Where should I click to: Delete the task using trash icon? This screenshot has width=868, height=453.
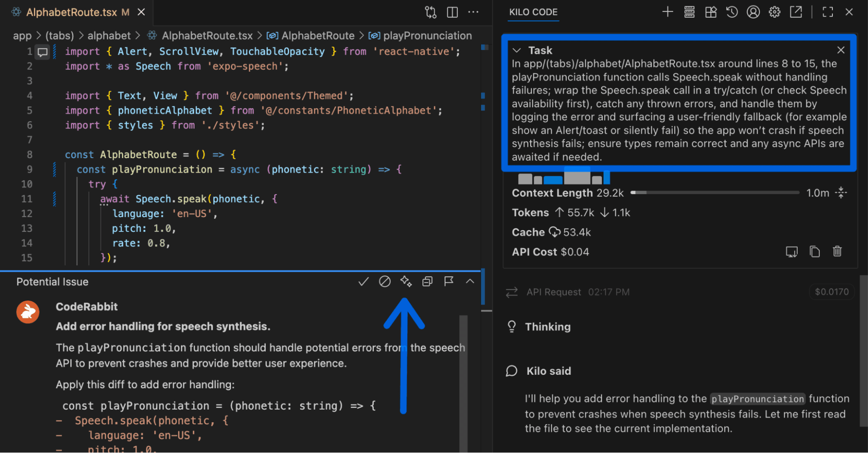pyautogui.click(x=837, y=251)
